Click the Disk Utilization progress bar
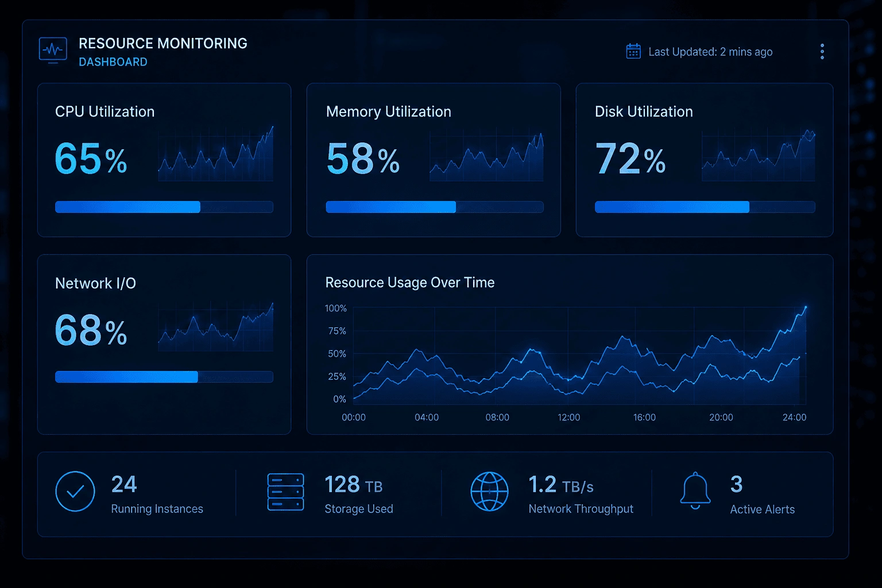This screenshot has width=882, height=588. click(x=705, y=207)
